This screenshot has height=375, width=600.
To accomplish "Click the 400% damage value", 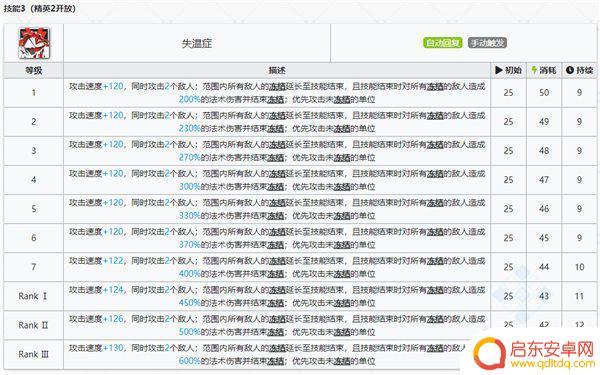I will [189, 274].
